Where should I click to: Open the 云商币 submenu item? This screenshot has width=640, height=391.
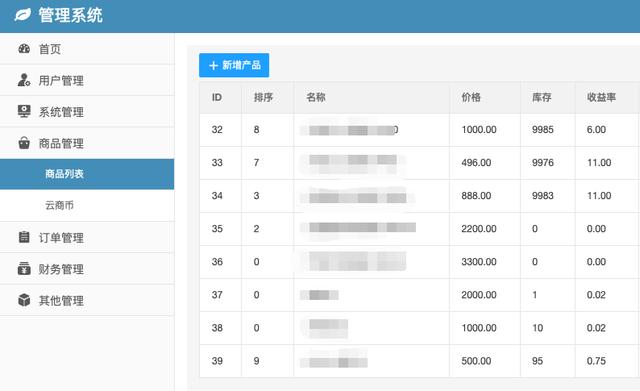click(x=87, y=205)
